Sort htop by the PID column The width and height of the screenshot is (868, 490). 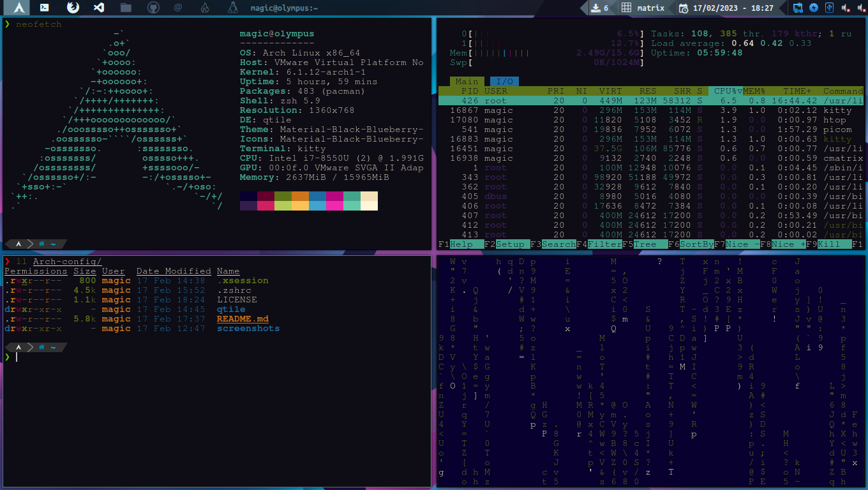469,91
